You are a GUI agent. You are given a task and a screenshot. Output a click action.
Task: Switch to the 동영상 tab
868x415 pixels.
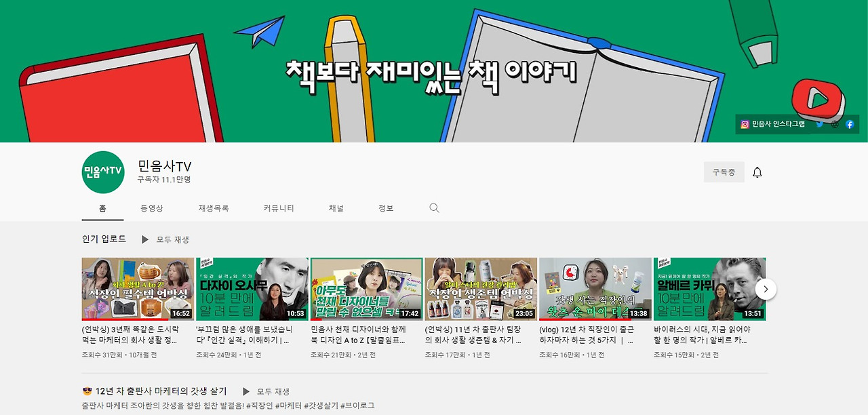(x=152, y=208)
